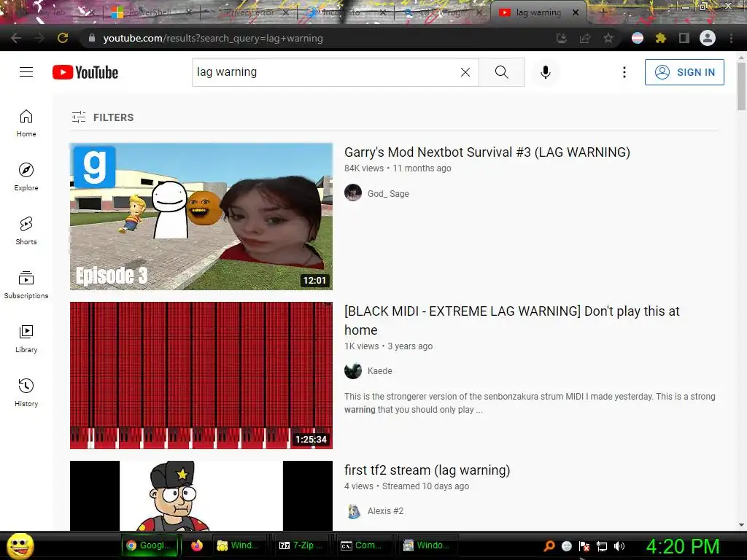Viewport: 747px width, 560px height.
Task: Open Kaede channel avatar
Action: [x=353, y=370]
